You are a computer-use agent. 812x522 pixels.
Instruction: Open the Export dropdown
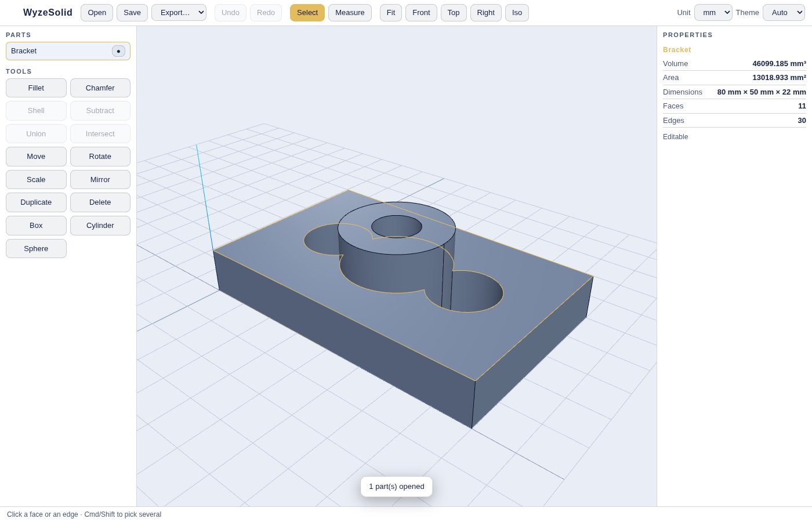click(179, 13)
